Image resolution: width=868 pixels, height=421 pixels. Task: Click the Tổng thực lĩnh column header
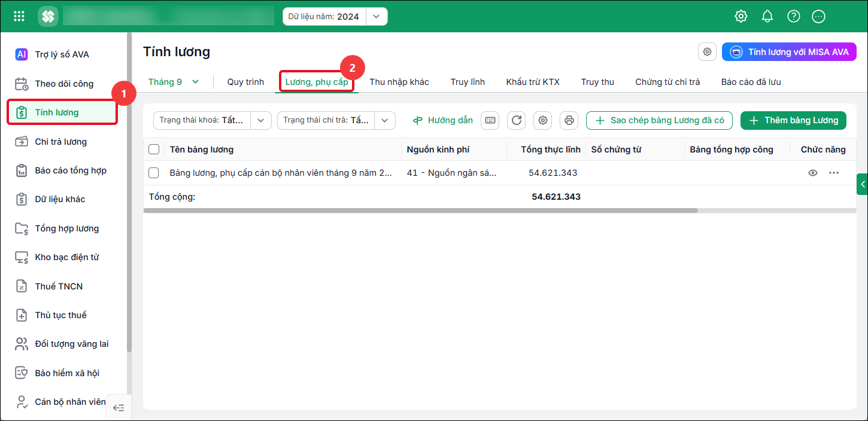coord(550,150)
